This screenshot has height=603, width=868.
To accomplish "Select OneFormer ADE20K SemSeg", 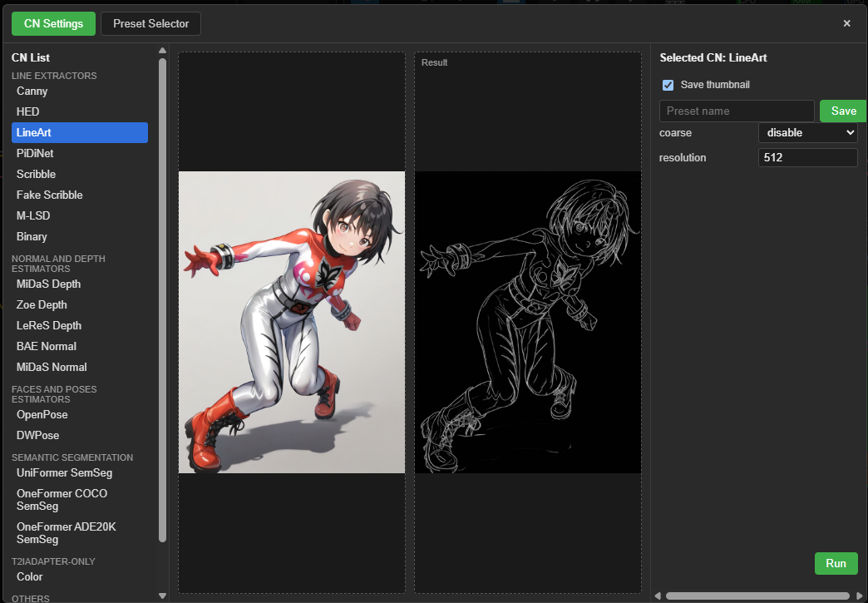I will pyautogui.click(x=80, y=532).
